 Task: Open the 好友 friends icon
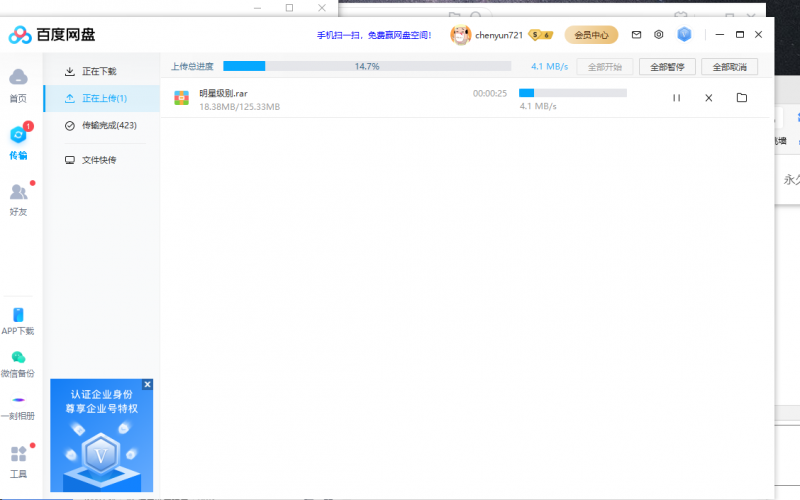pos(18,192)
